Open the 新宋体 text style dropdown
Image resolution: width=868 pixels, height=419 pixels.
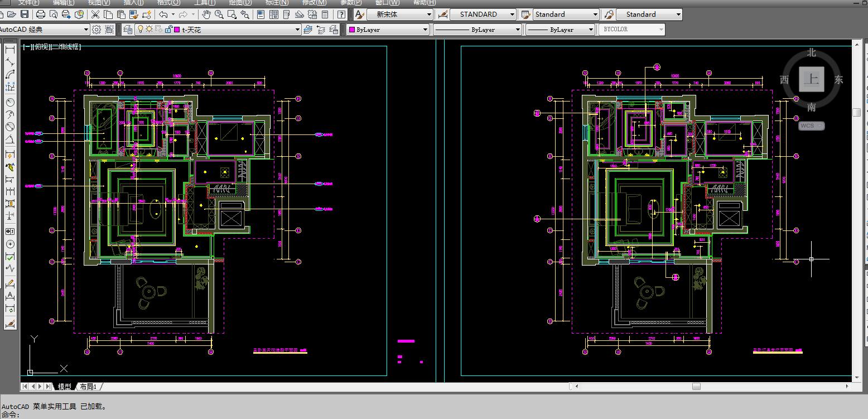tap(429, 15)
